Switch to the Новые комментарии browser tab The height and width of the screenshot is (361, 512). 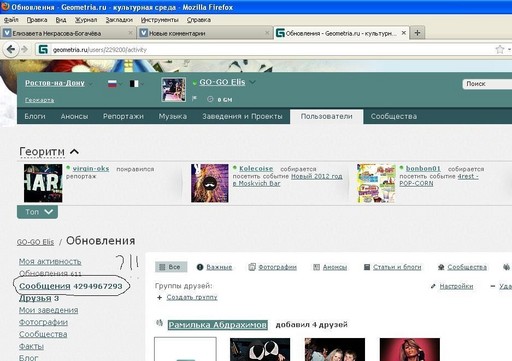(x=204, y=33)
